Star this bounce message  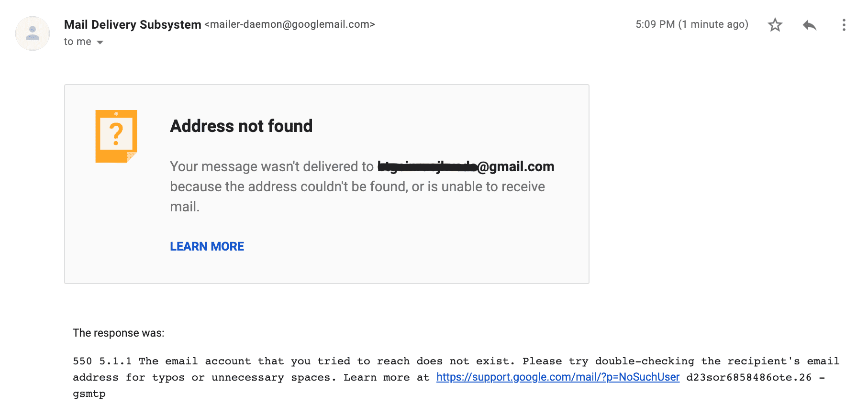click(775, 25)
